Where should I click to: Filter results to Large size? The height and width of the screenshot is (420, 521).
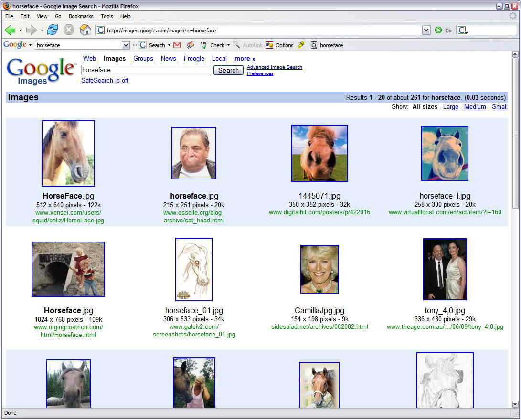pyautogui.click(x=450, y=106)
